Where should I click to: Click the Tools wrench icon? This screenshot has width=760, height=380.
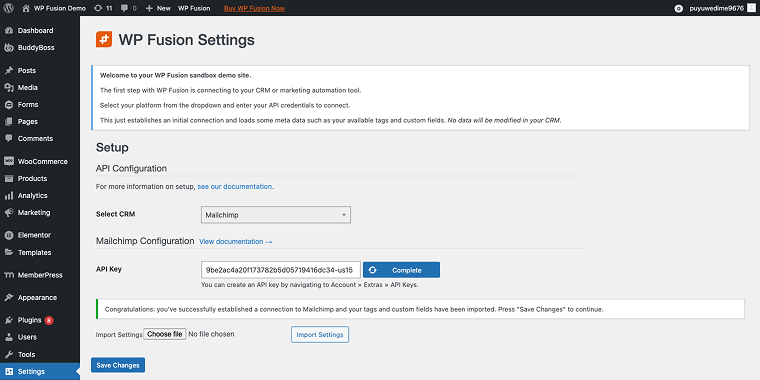coord(9,354)
